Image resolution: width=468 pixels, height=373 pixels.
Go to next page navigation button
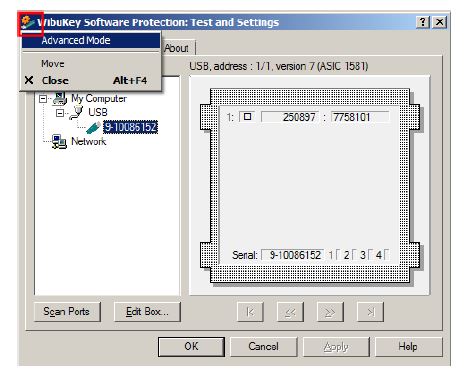330,312
